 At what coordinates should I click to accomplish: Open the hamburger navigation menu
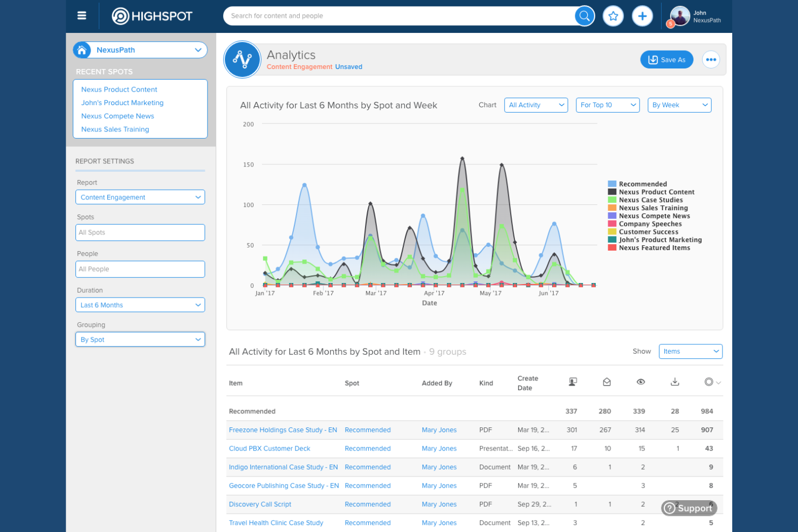[82, 16]
